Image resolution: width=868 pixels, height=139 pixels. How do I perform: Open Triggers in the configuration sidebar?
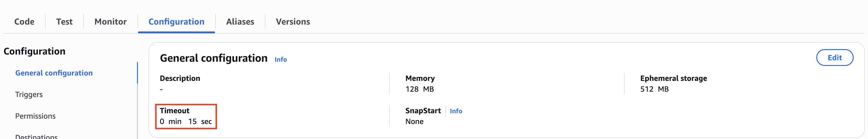(29, 94)
